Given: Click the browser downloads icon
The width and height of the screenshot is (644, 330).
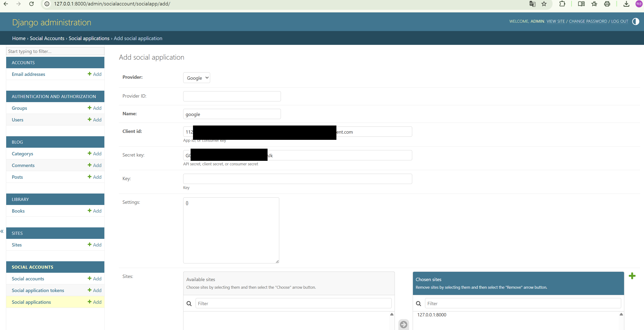Looking at the screenshot, I should tap(626, 4).
